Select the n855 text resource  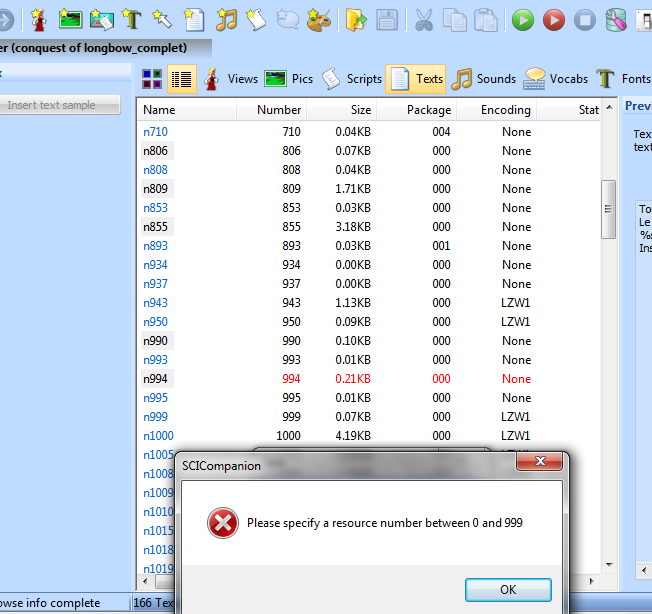(x=155, y=227)
